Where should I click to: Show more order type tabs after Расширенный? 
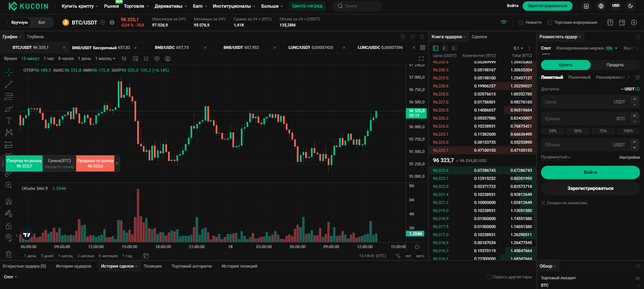point(629,77)
